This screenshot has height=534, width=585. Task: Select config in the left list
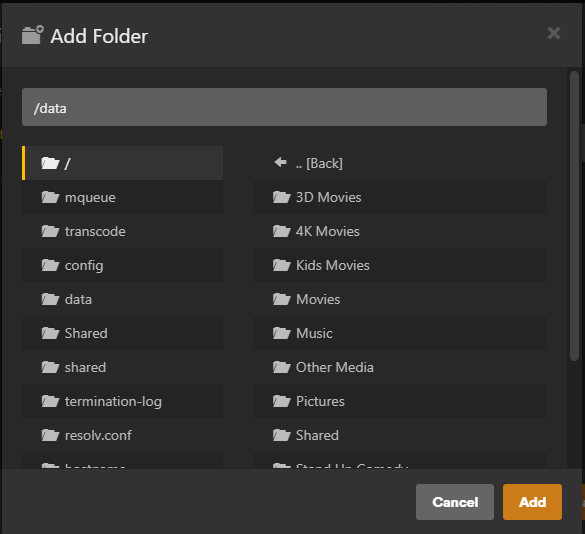122,265
